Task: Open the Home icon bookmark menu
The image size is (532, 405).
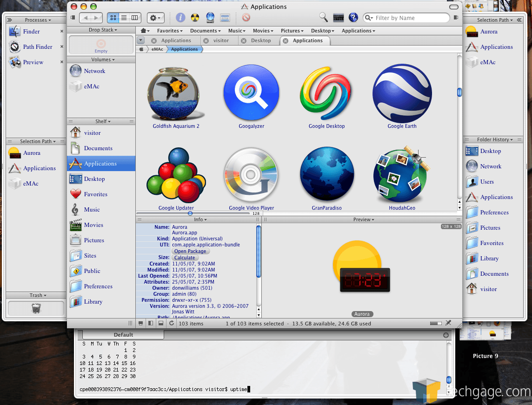Action: (x=145, y=31)
